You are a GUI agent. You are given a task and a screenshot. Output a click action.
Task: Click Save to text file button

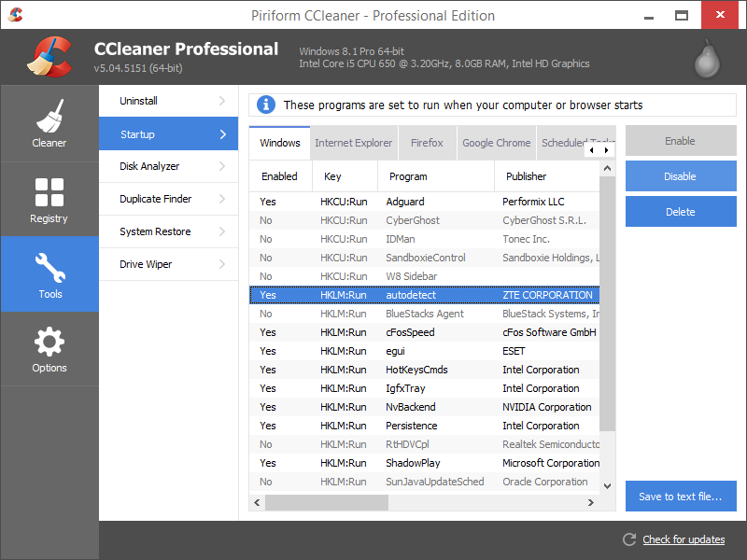tap(681, 497)
